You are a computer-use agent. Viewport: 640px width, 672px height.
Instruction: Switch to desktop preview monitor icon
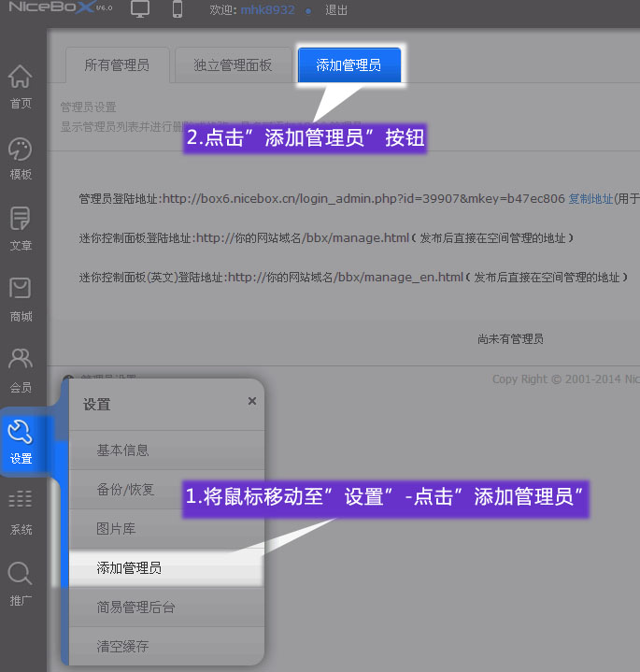pos(140,10)
